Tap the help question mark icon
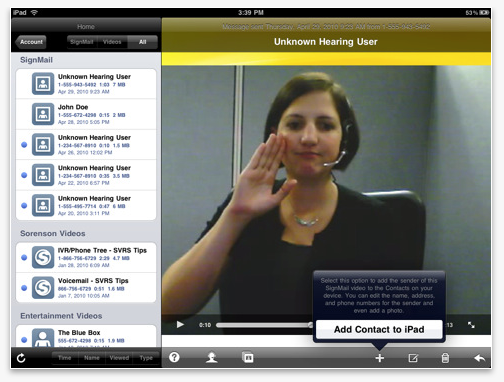 point(174,357)
